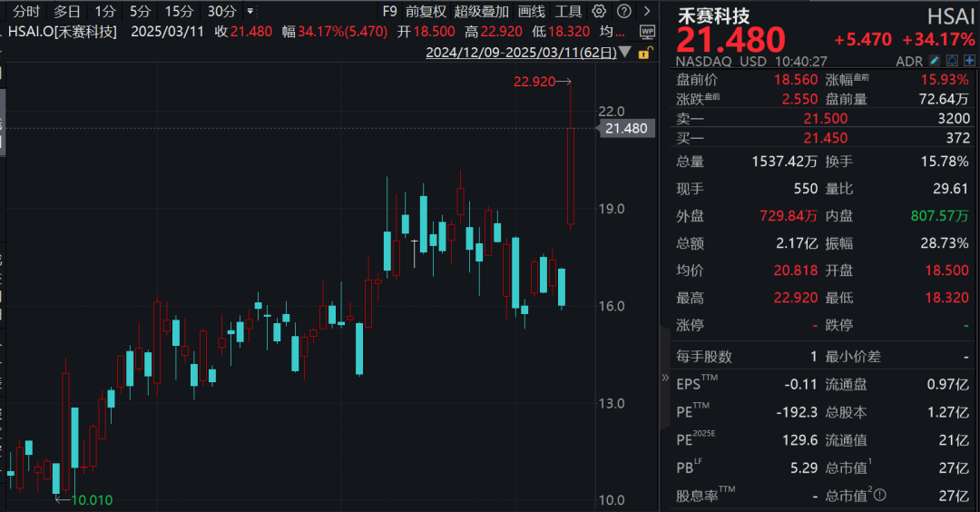
Task: Open the chart settings gear icon
Action: pyautogui.click(x=599, y=11)
